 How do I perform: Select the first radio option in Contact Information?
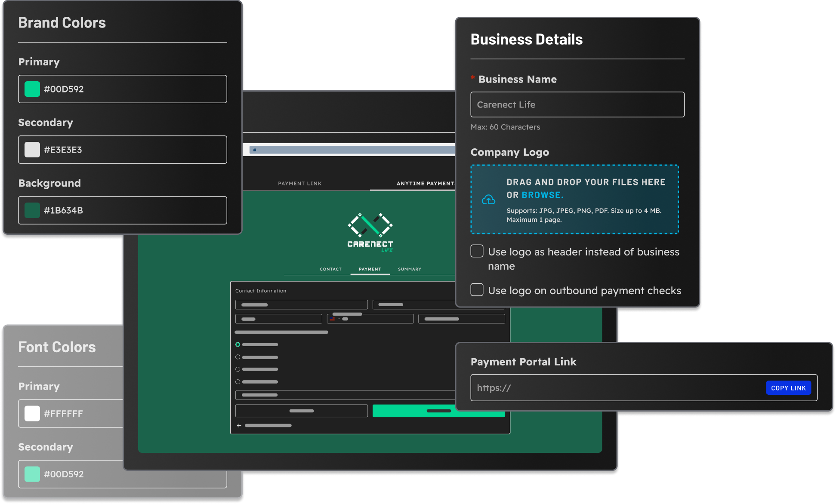[238, 344]
